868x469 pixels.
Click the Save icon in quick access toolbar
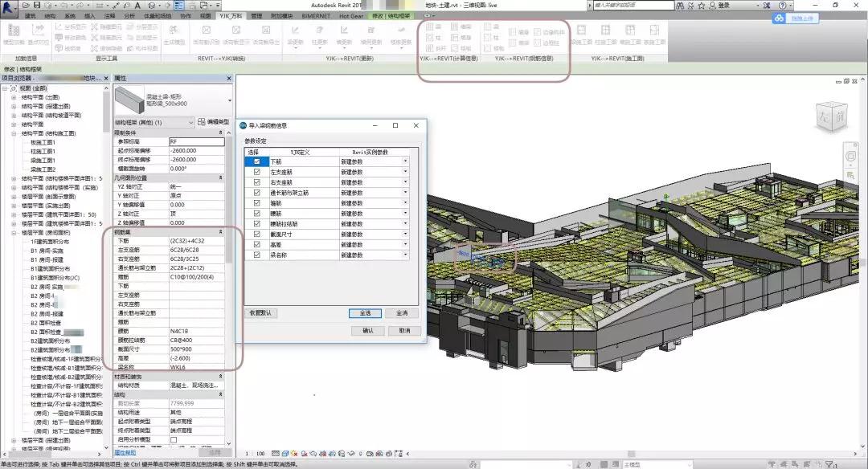coord(37,5)
